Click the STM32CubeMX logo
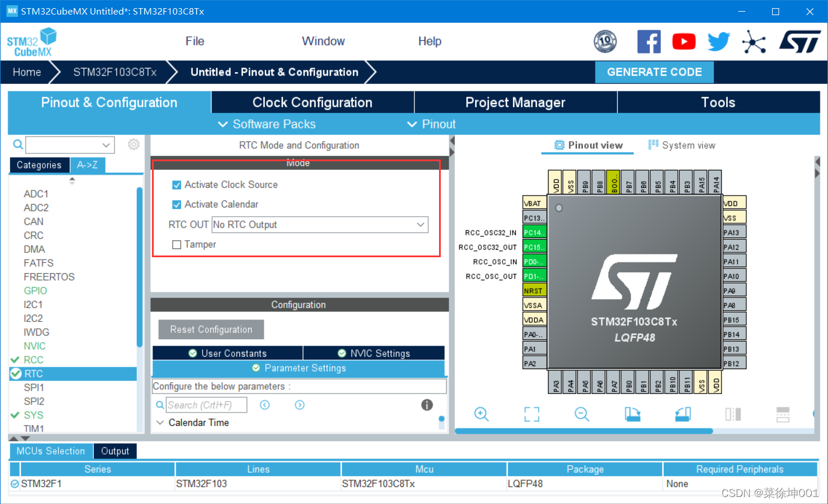 (x=31, y=42)
